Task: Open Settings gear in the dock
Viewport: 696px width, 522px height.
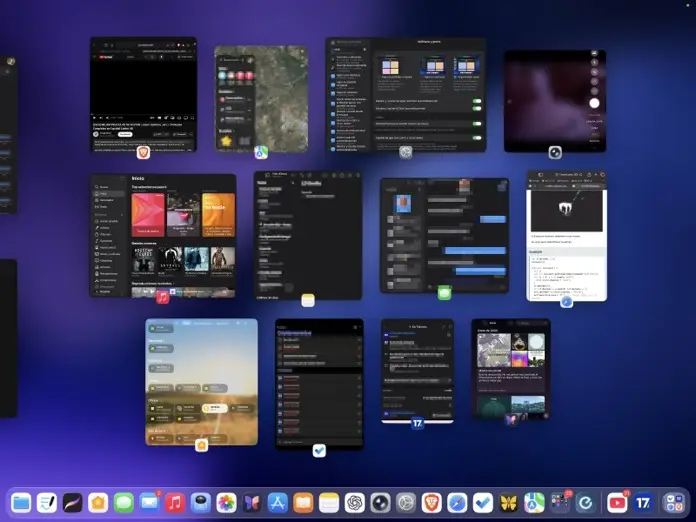Action: [x=406, y=503]
